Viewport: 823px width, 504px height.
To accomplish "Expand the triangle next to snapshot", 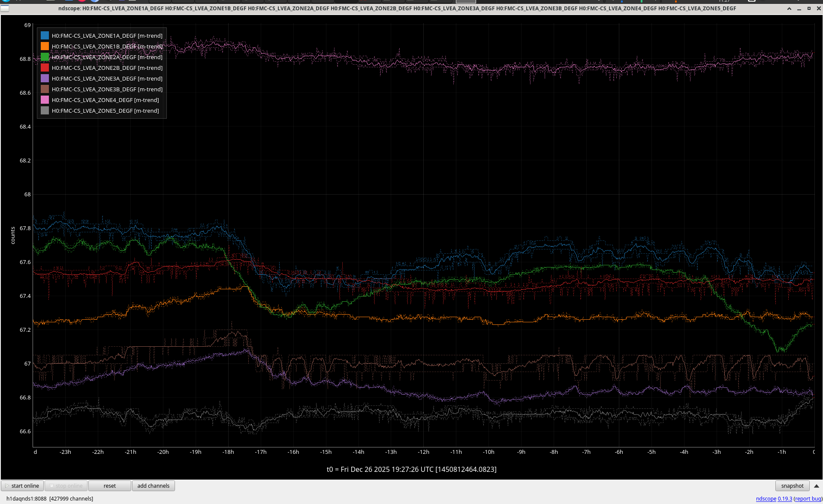I will (x=816, y=486).
